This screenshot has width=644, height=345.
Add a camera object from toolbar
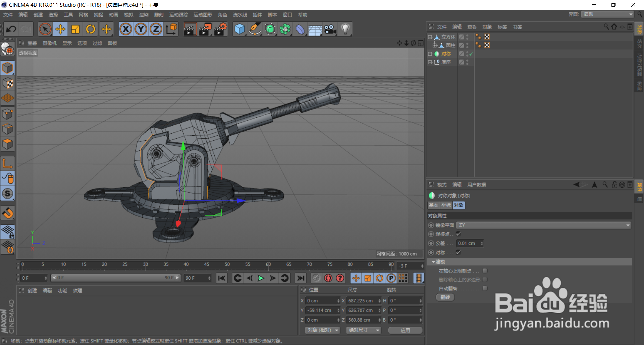[x=330, y=29]
